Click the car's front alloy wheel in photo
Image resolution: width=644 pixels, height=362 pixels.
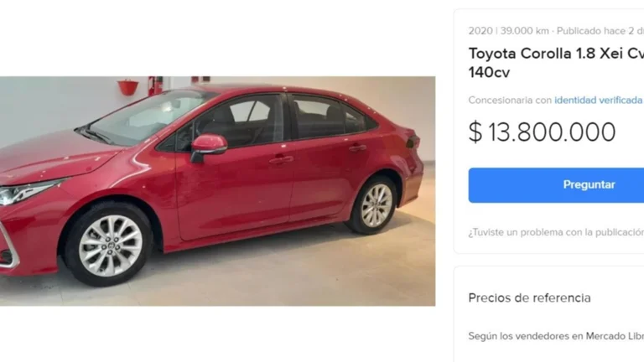point(110,245)
